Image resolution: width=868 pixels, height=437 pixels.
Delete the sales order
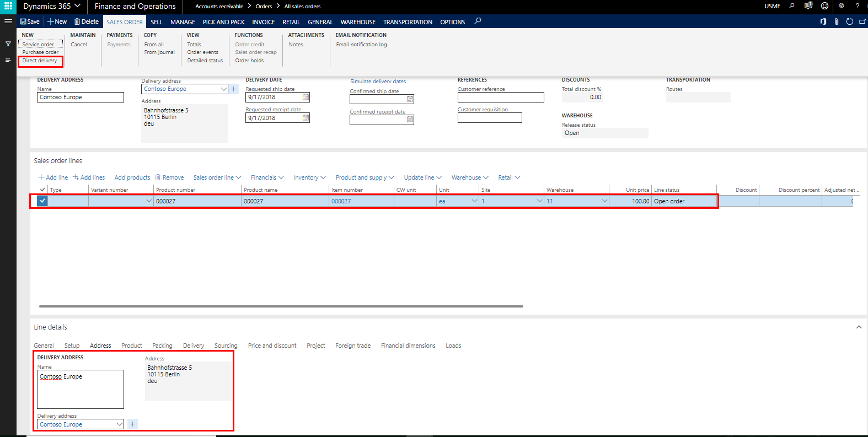(x=87, y=21)
